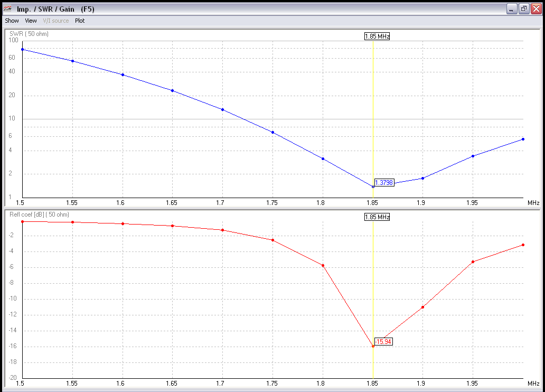545x392 pixels.
Task: Select the Refl coef point at 1.9 MHz
Action: (422, 307)
